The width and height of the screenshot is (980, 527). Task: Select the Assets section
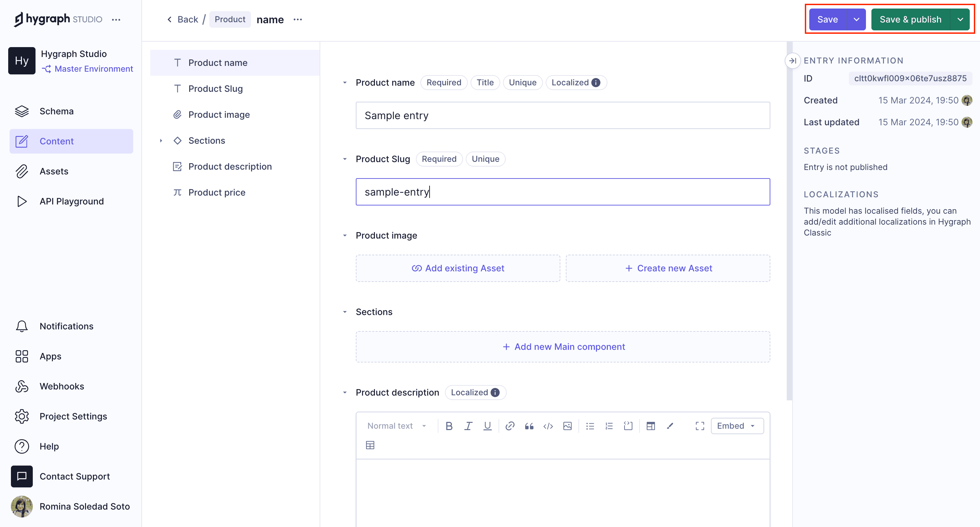(54, 171)
